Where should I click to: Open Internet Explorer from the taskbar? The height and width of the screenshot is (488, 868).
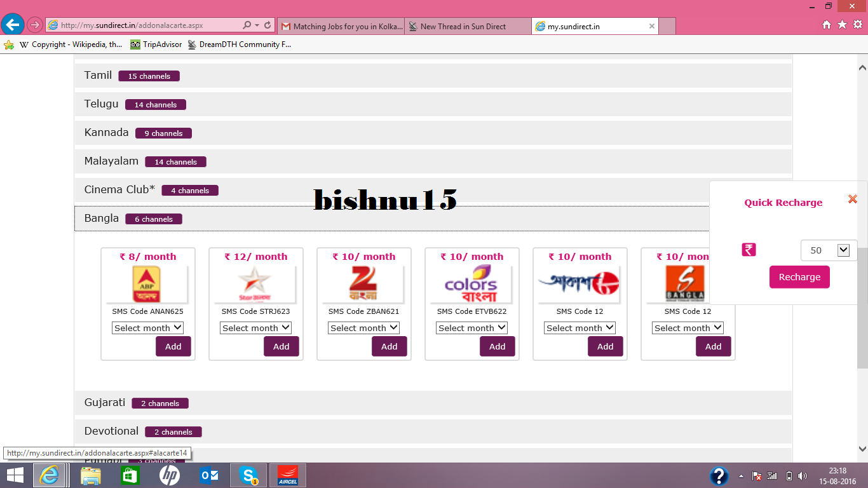[x=49, y=475]
